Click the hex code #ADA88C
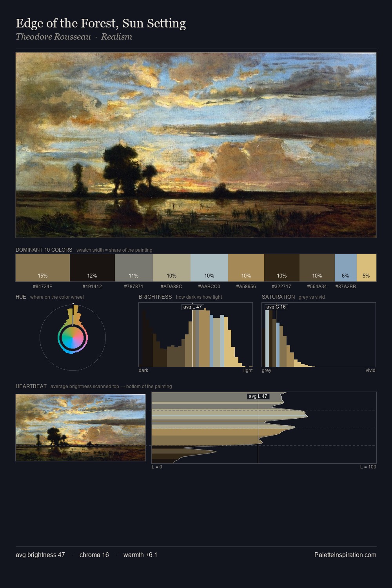Viewport: 392px width, 588px height. [171, 287]
